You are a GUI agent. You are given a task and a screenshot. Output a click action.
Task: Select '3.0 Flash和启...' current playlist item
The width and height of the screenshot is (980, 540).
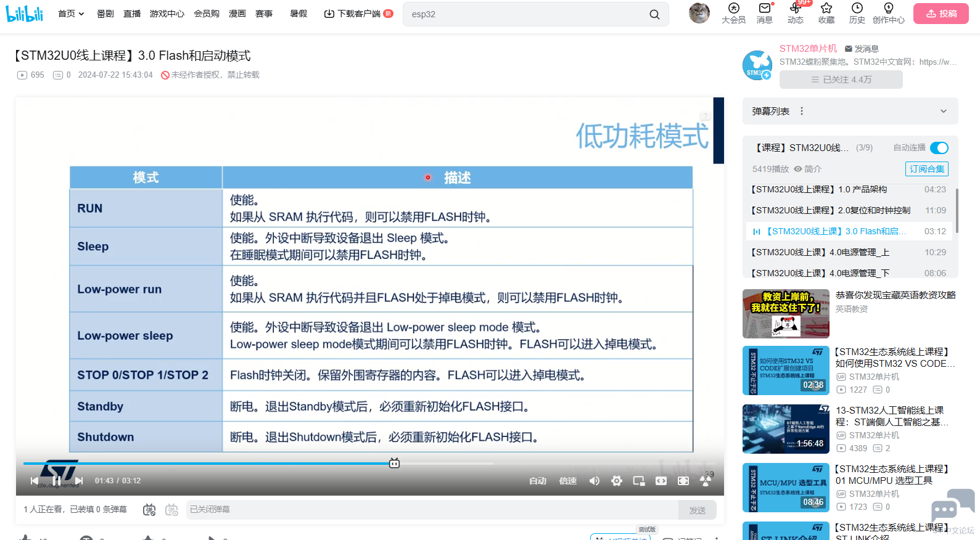tap(848, 231)
